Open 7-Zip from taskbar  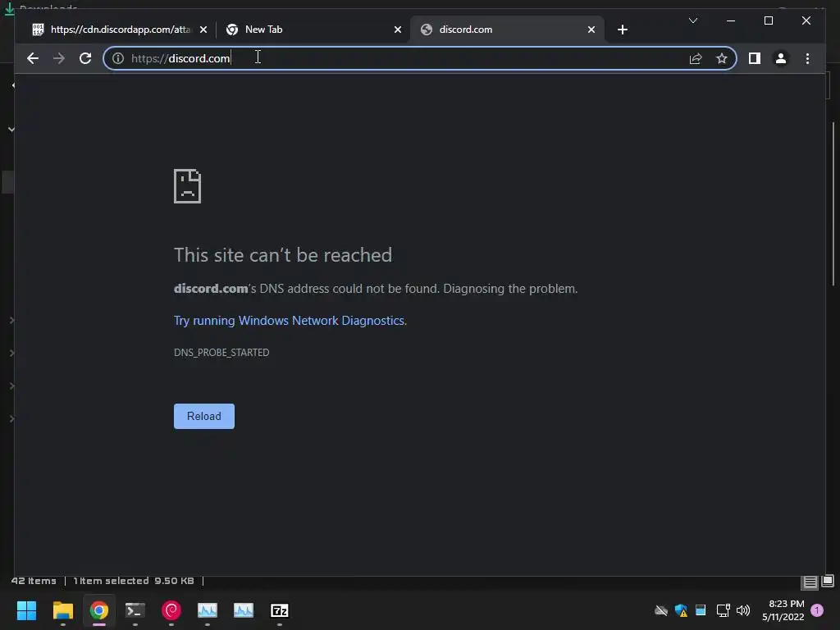pos(279,610)
